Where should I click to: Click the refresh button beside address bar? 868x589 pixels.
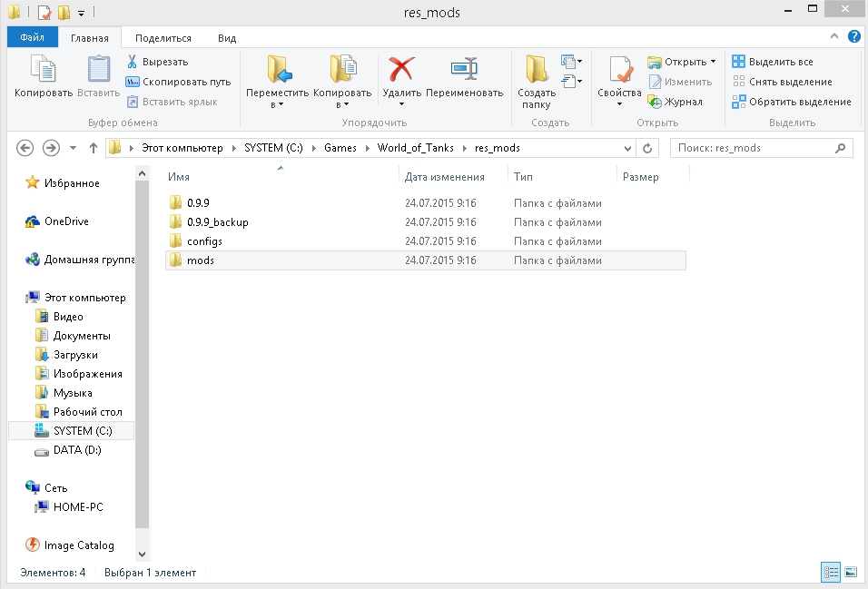pyautogui.click(x=647, y=148)
